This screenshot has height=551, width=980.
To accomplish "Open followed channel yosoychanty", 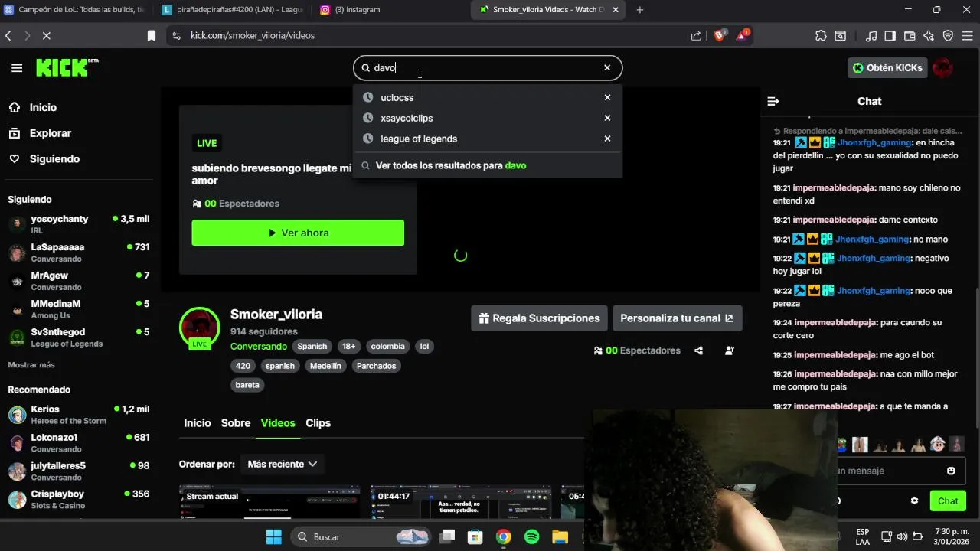I will (x=79, y=224).
